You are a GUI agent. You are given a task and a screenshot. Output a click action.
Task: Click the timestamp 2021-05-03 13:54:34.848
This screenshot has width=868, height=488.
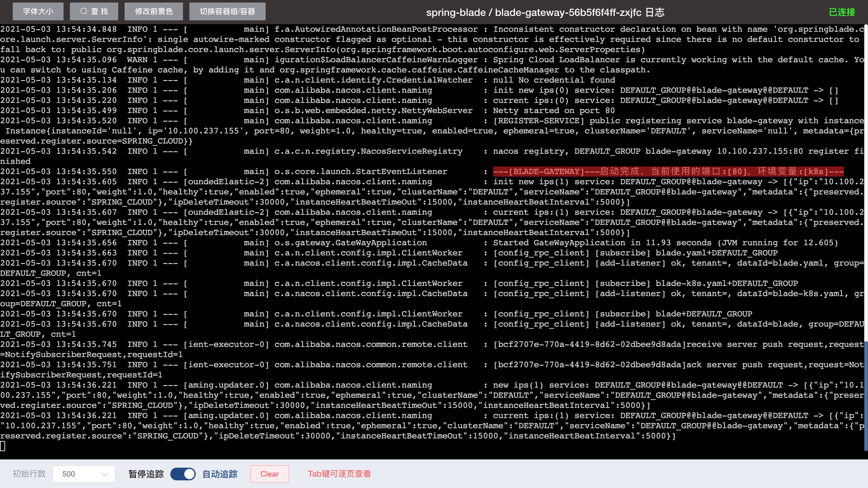59,29
